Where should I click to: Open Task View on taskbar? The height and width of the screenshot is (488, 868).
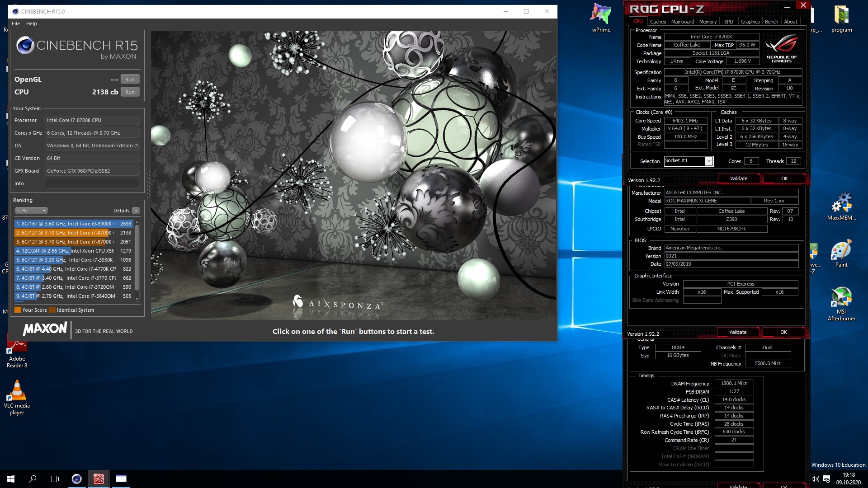click(54, 479)
